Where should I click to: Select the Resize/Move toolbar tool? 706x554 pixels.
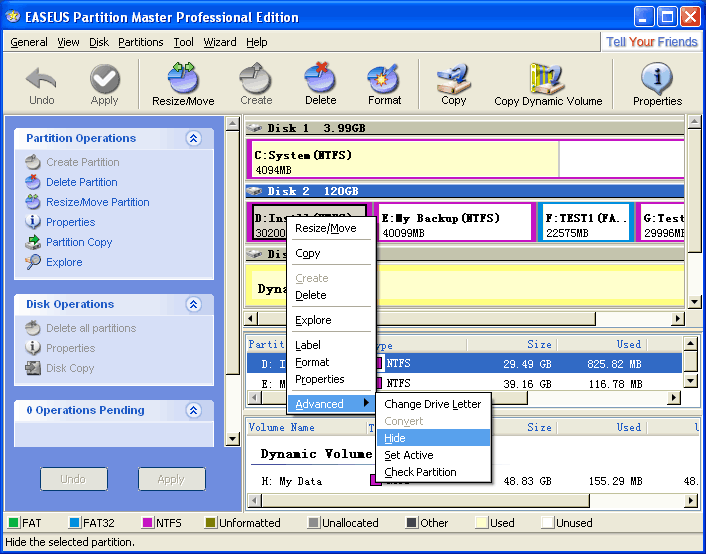[183, 77]
